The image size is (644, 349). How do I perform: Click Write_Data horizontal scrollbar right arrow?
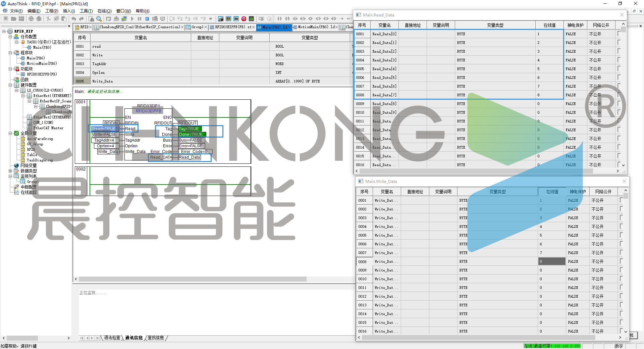[620, 338]
